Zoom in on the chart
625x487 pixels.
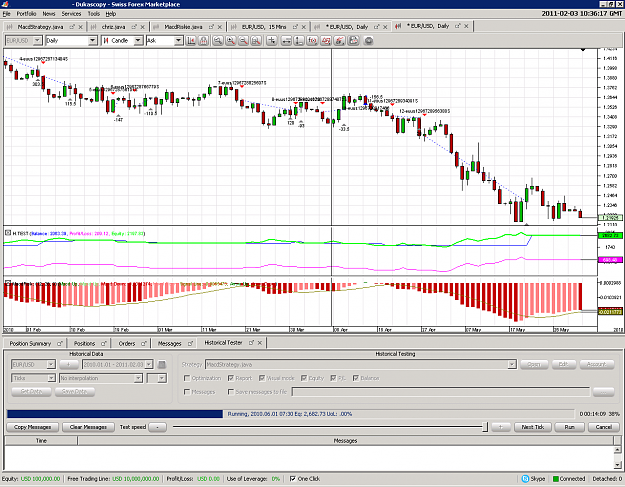[x=230, y=41]
